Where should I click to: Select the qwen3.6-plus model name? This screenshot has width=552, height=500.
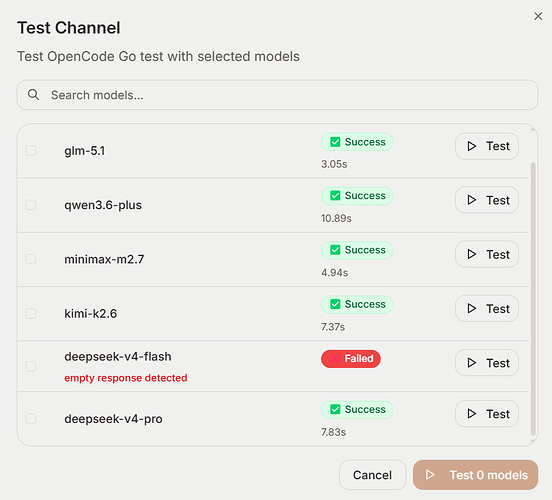coord(103,205)
